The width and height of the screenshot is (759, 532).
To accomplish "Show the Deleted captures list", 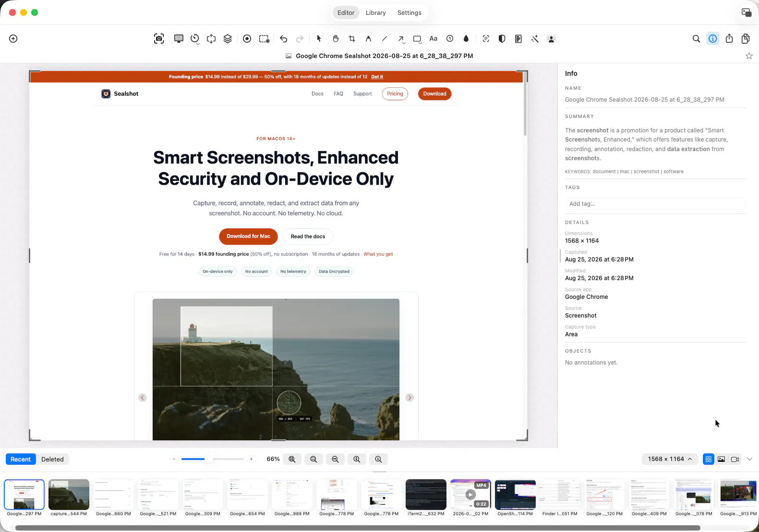I will click(x=52, y=459).
